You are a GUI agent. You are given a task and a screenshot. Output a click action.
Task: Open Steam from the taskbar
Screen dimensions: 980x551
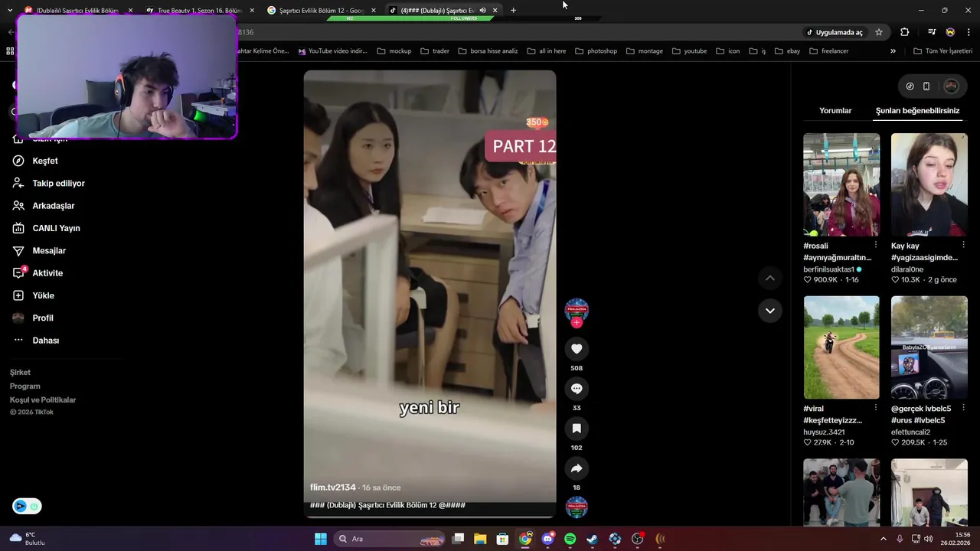(592, 539)
